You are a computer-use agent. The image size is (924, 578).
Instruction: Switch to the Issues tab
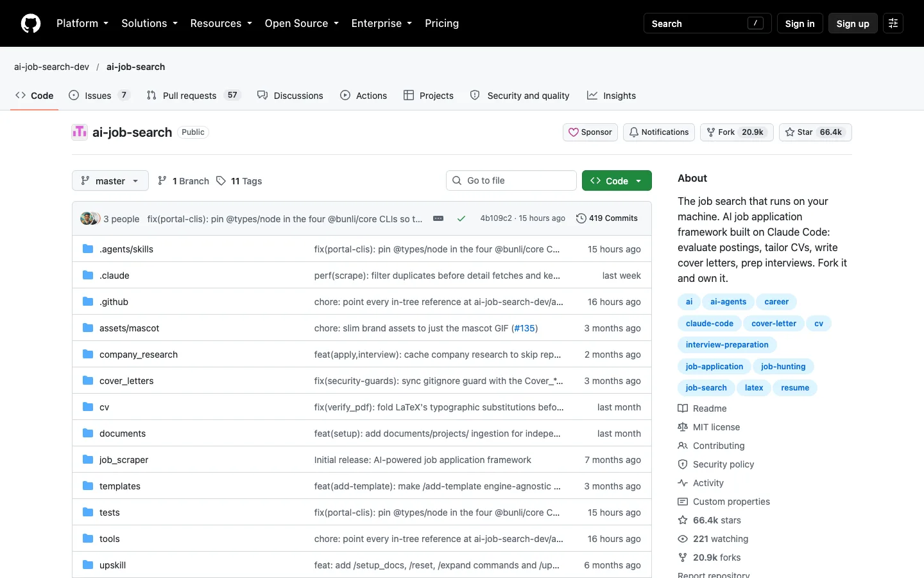99,96
